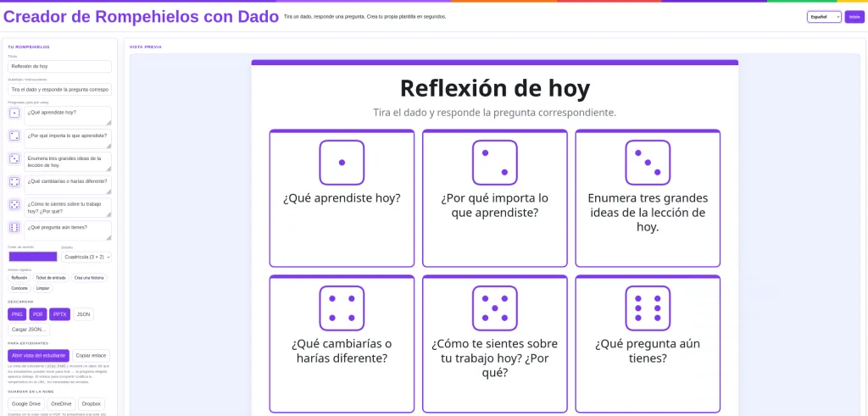The image size is (868, 416).
Task: Click the Título field containing Reflexión de hoy
Action: pos(60,66)
